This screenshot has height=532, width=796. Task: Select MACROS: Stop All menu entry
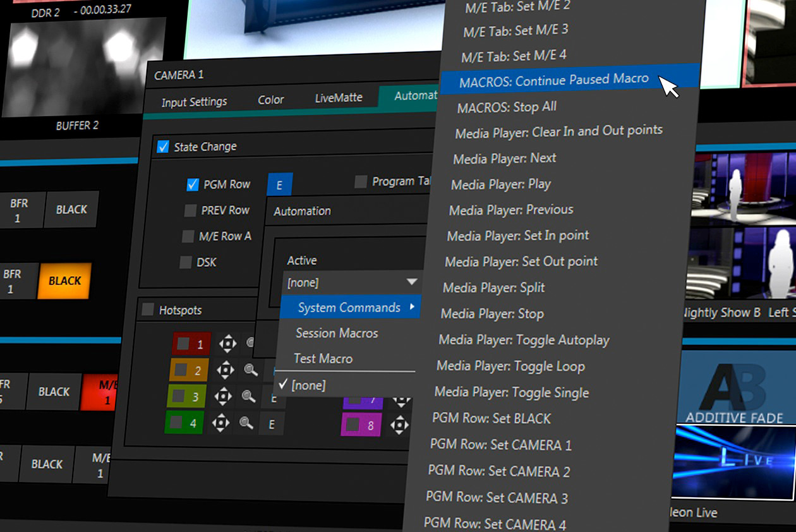click(x=507, y=107)
